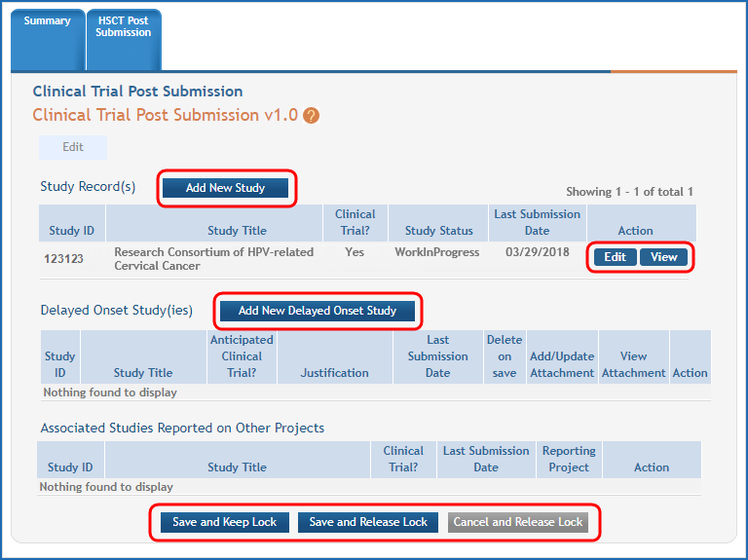Click the Add/Update Attachment column header

pos(562,364)
